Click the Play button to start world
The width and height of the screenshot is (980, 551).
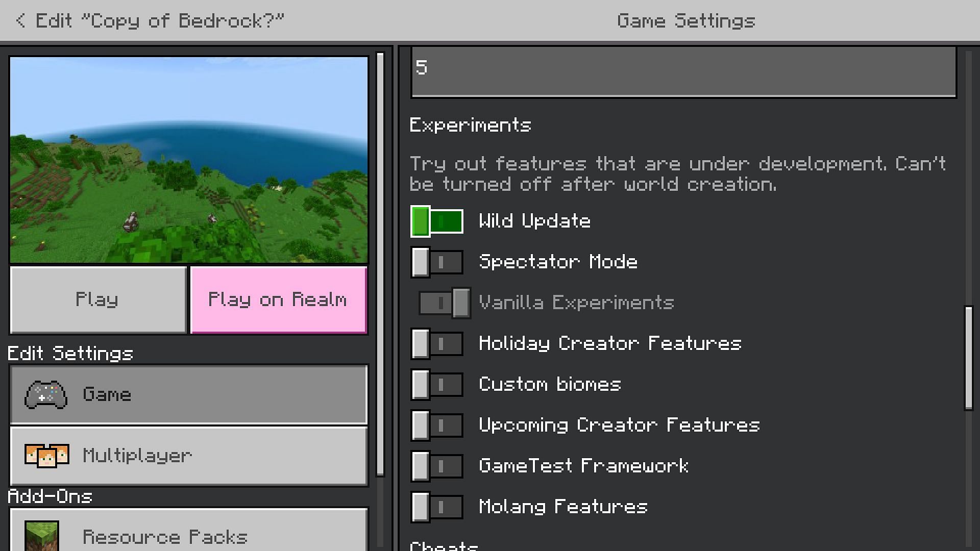click(97, 298)
